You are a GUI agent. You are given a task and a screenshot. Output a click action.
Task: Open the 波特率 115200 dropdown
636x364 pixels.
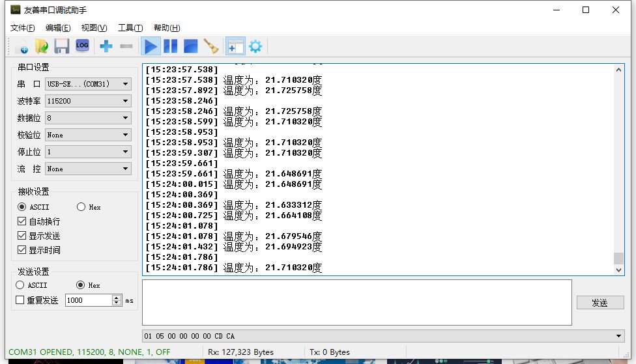(88, 101)
